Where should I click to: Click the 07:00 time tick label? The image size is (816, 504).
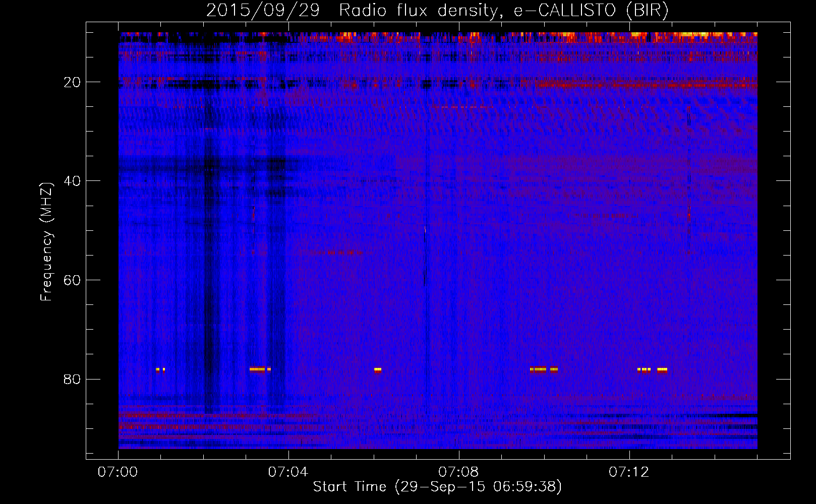[x=118, y=472]
